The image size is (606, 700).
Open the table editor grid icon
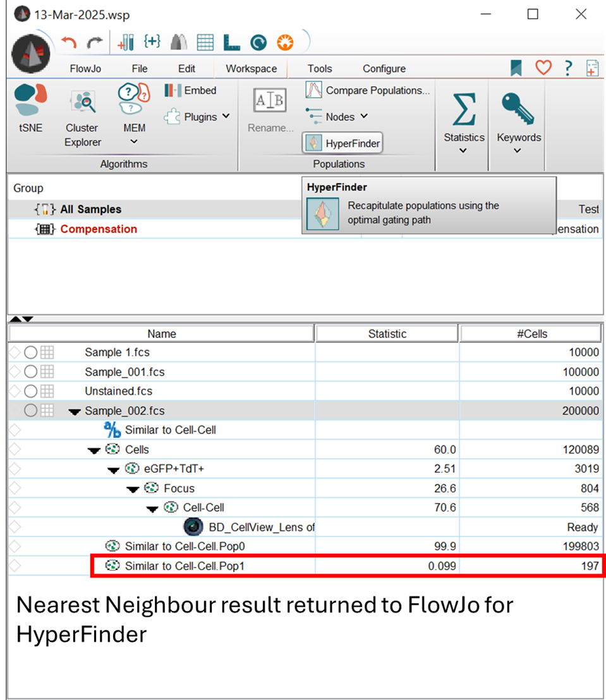coord(205,42)
